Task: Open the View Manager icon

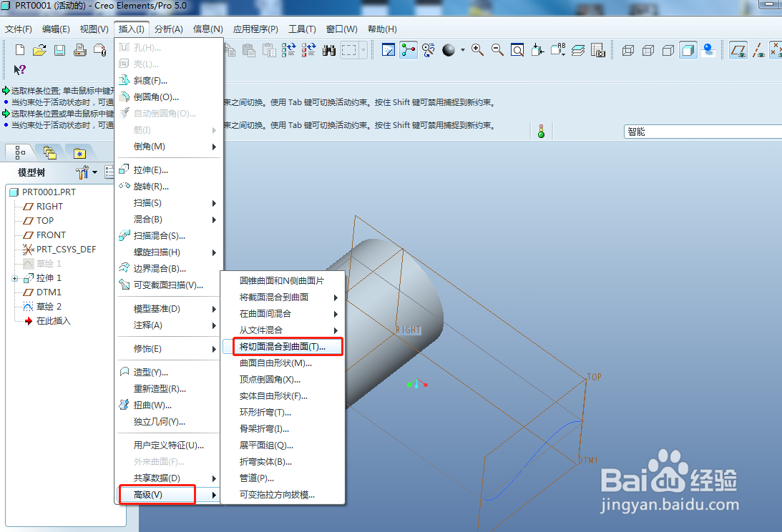Action: pos(598,50)
